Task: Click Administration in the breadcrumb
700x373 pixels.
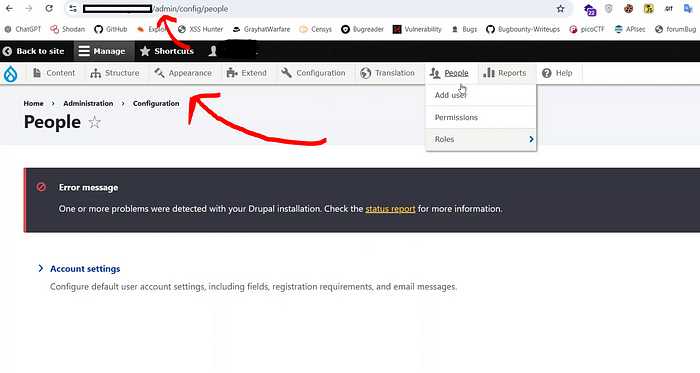Action: coord(88,104)
